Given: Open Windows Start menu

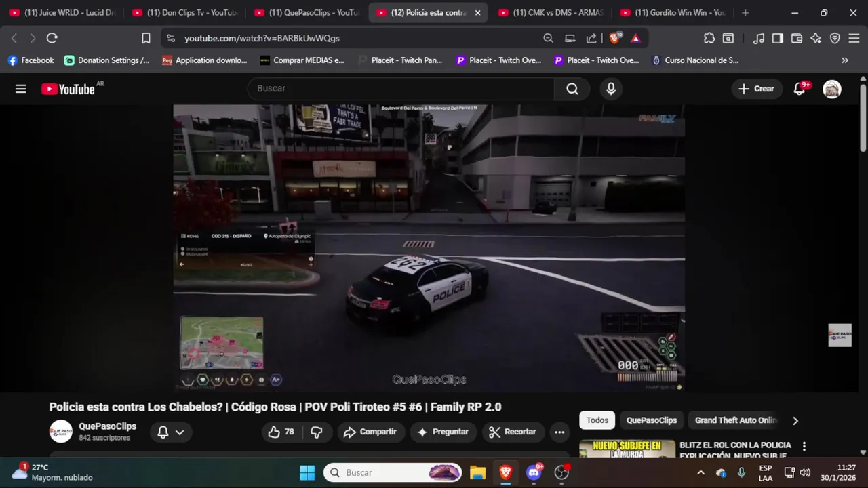Looking at the screenshot, I should click(307, 472).
